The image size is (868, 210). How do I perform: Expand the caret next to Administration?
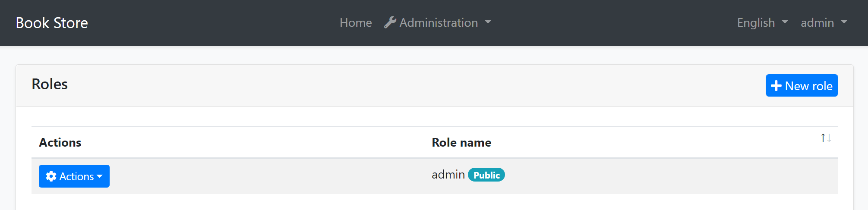(488, 22)
